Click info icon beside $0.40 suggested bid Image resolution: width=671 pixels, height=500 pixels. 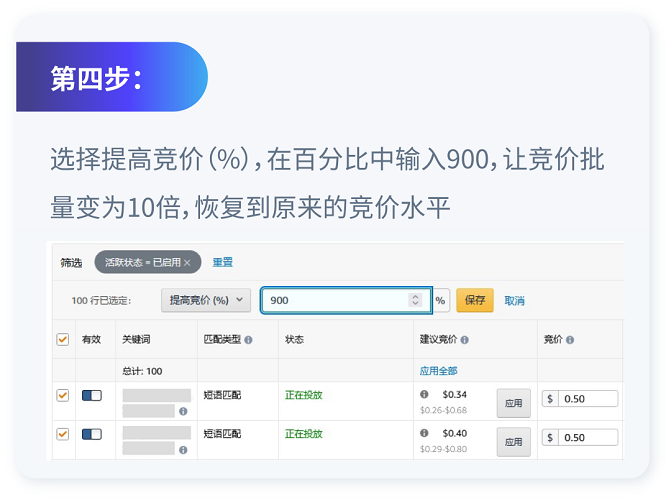tap(424, 433)
